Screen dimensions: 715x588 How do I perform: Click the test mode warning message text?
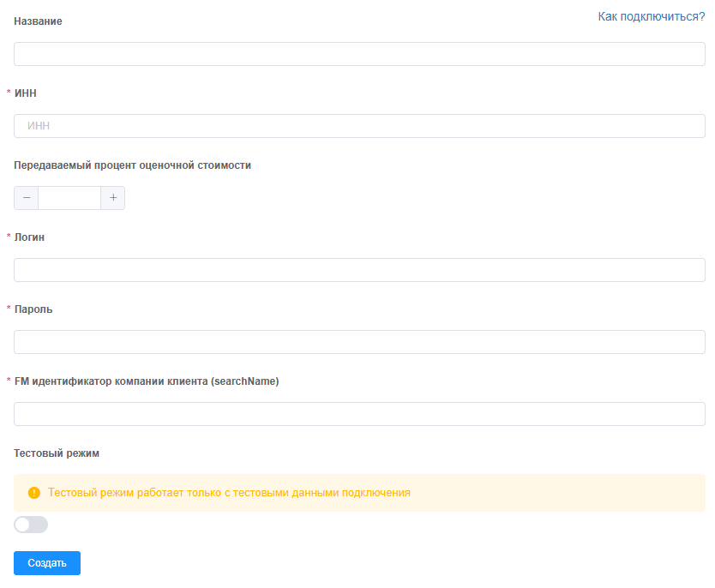[x=229, y=493]
